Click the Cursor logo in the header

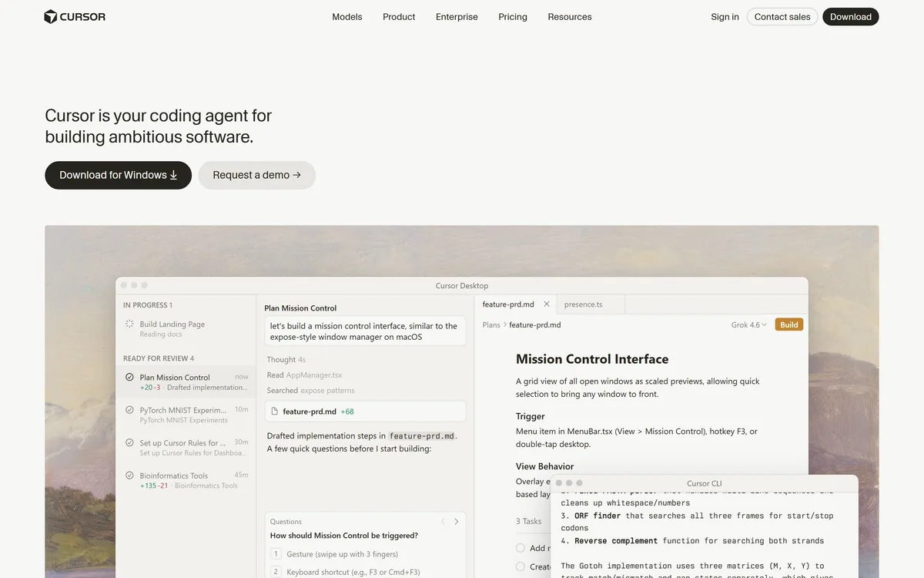point(75,16)
